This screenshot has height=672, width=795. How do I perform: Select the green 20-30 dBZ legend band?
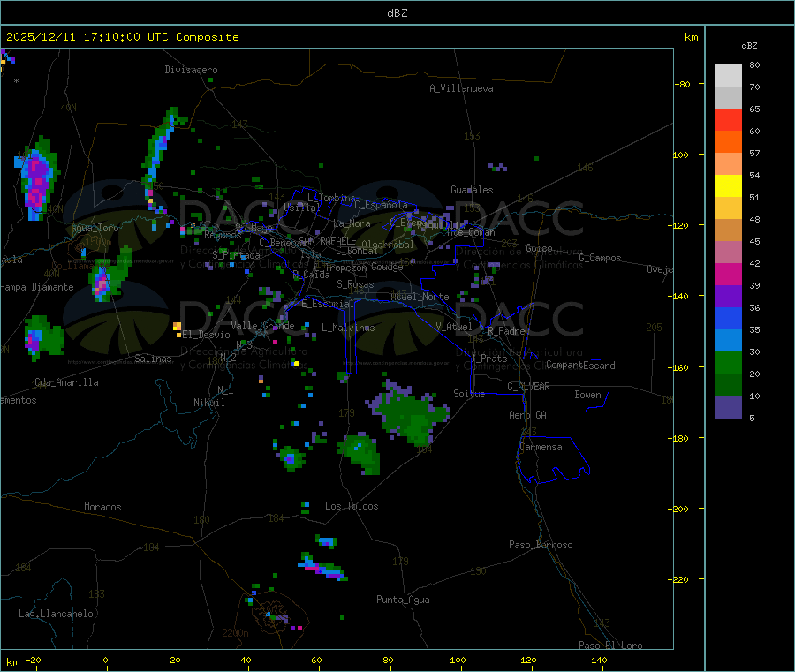coord(728,362)
